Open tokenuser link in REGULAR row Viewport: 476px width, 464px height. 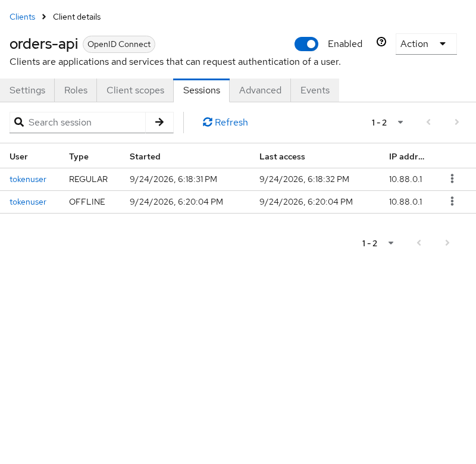tap(28, 179)
